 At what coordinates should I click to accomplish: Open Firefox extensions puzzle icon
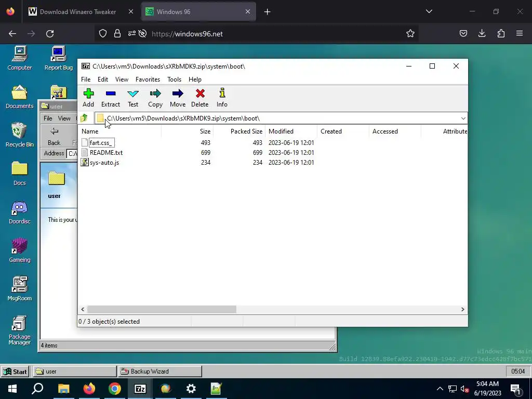[501, 33]
